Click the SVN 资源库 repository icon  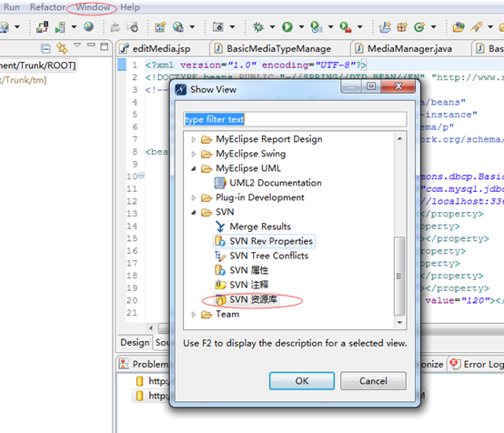coord(220,299)
